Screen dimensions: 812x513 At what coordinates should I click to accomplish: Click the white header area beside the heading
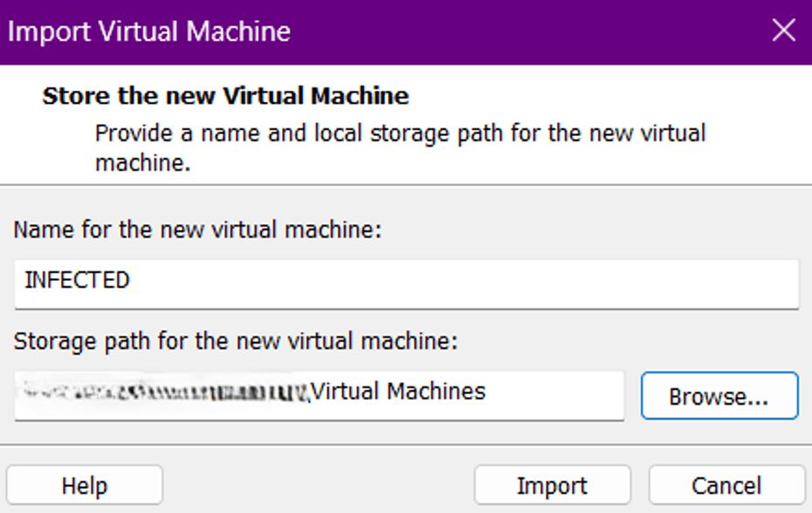point(611,95)
